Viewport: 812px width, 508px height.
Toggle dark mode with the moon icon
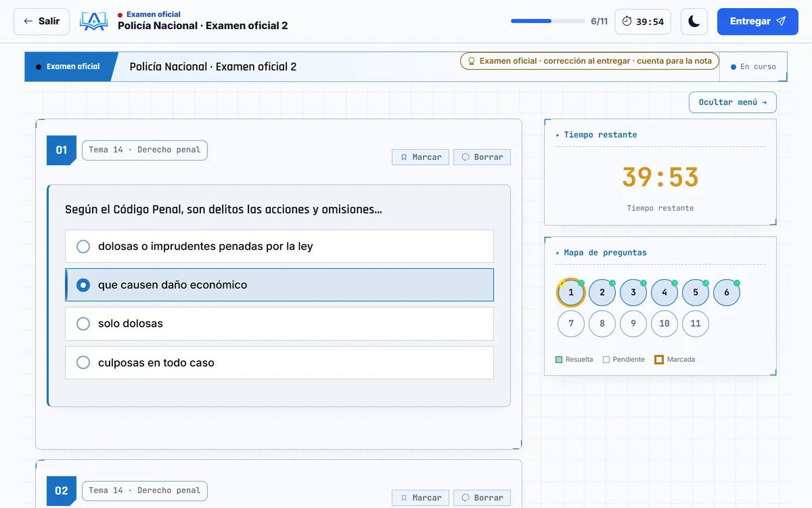(694, 22)
